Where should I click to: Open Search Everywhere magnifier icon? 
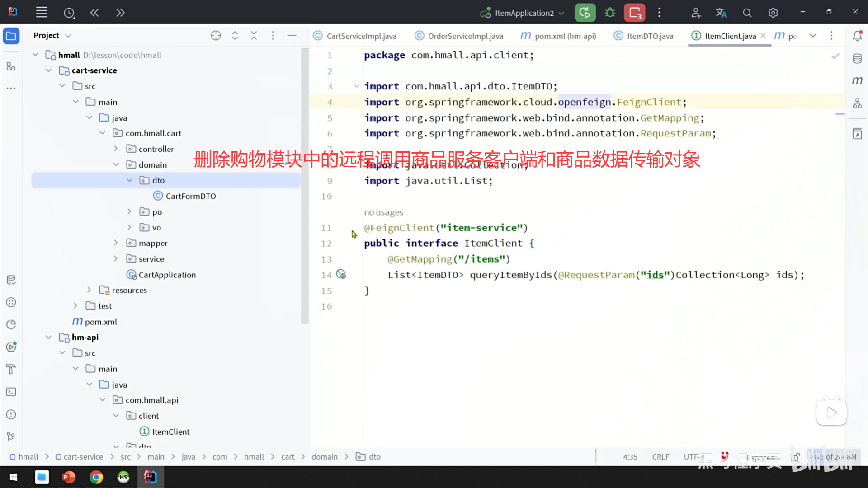(747, 13)
